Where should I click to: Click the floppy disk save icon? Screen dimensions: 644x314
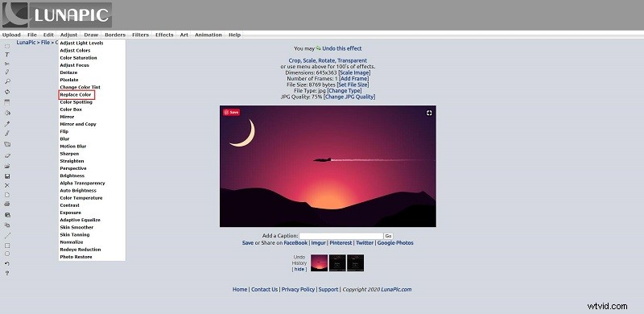tap(7, 176)
